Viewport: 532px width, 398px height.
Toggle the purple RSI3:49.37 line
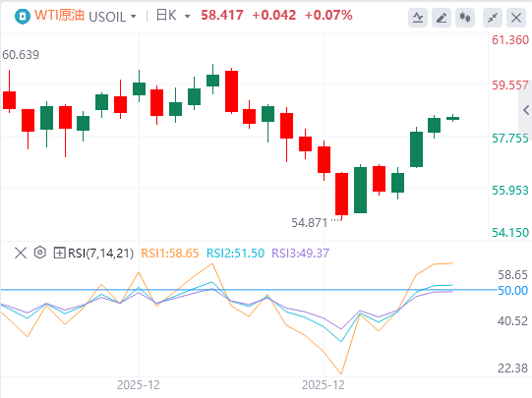(x=300, y=253)
